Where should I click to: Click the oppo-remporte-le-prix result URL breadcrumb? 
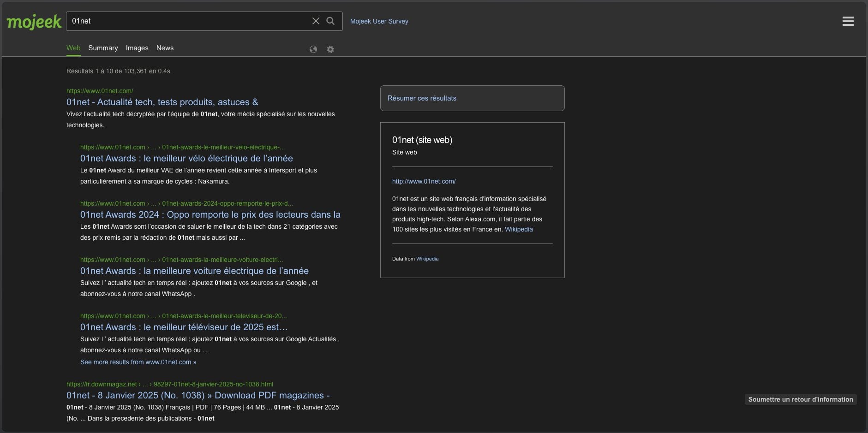point(186,203)
